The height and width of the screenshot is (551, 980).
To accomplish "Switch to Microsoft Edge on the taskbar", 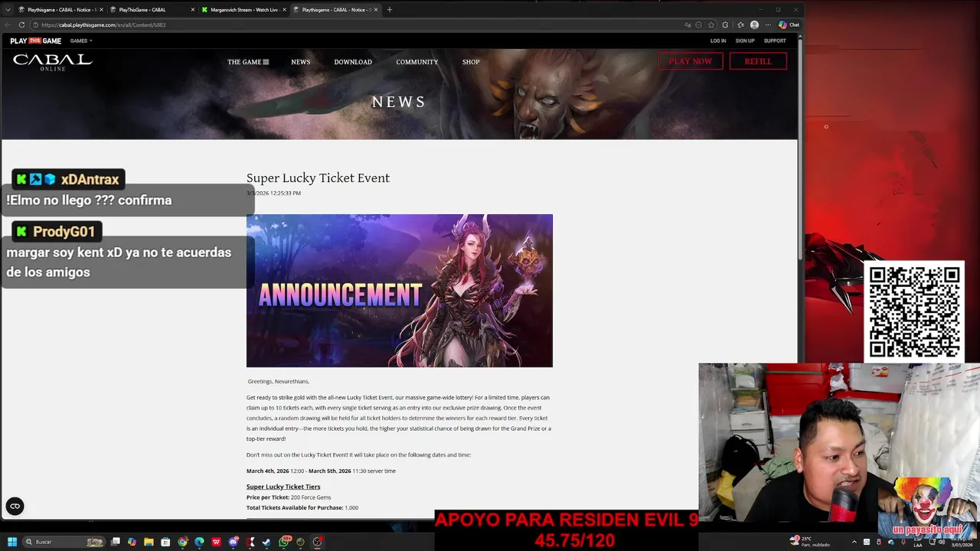I will 199,542.
